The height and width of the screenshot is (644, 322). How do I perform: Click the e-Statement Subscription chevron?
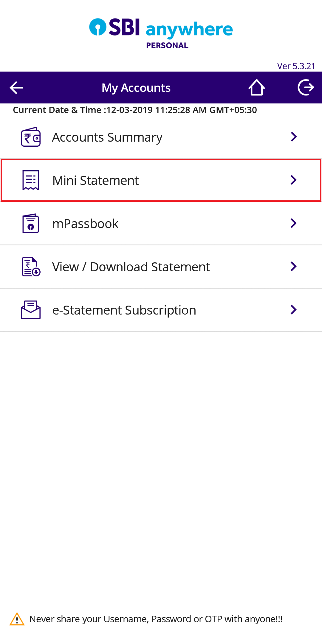coord(294,310)
